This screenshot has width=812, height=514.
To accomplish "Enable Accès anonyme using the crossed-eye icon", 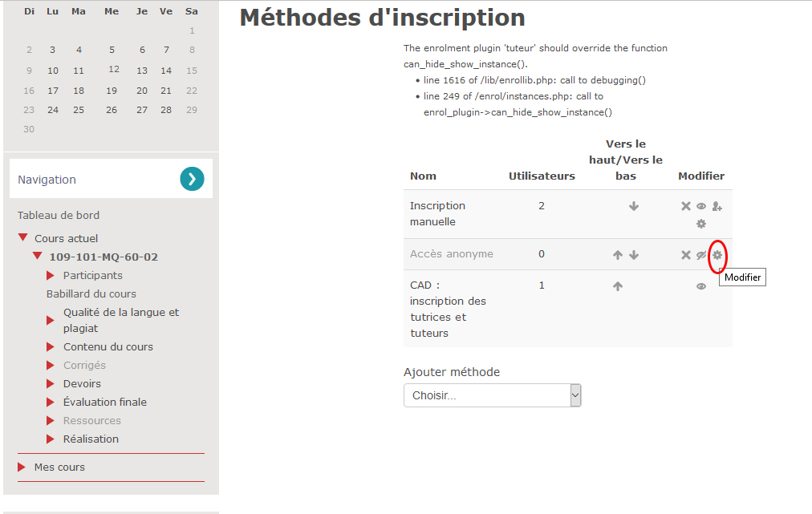I will click(701, 255).
